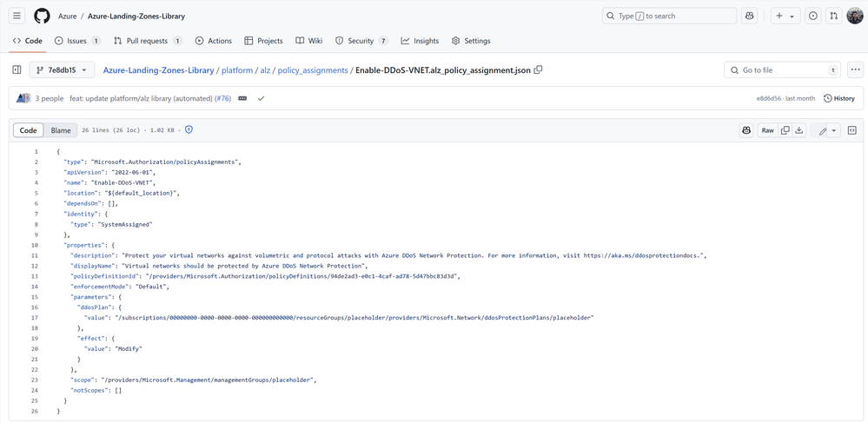Select the Blame view toggle
The width and height of the screenshot is (868, 423).
(61, 130)
